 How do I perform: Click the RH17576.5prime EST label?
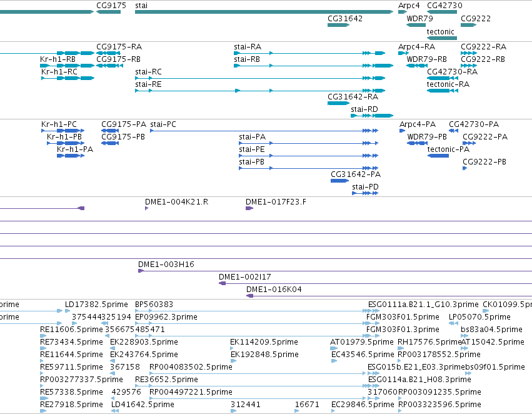tap(429, 343)
